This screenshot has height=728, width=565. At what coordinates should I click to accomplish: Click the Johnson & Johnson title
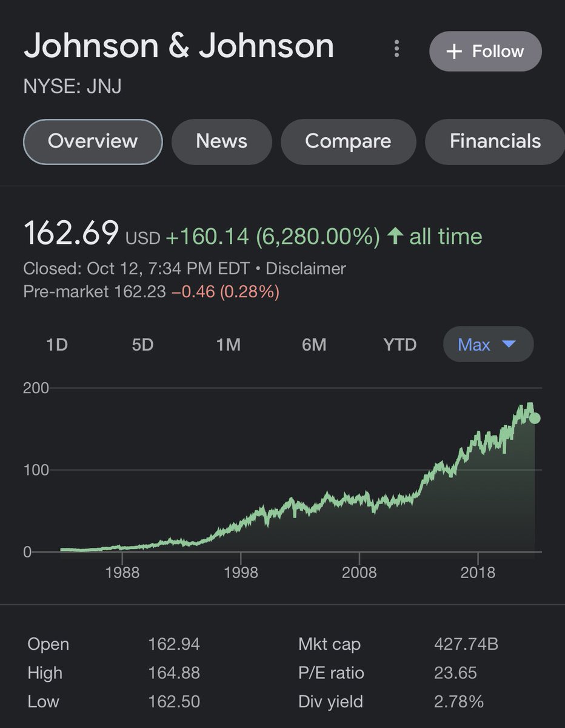[179, 47]
